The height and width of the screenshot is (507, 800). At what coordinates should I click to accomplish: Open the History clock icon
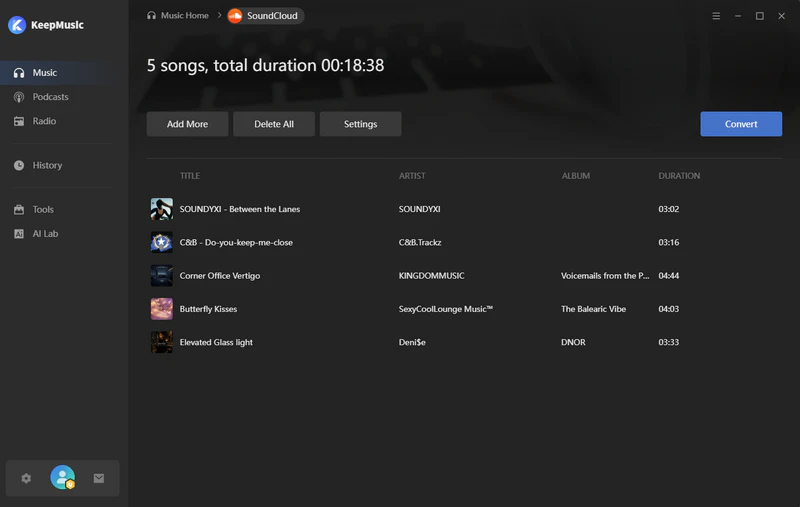pyautogui.click(x=19, y=165)
